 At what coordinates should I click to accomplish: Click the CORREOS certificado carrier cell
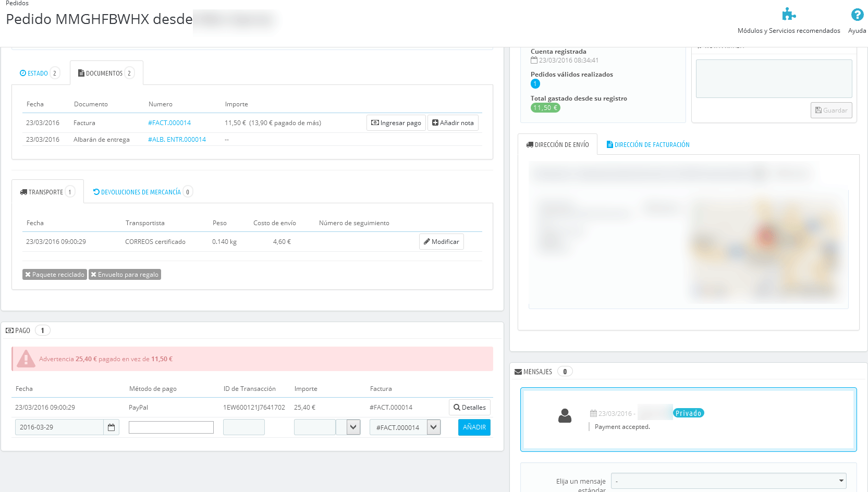[155, 242]
